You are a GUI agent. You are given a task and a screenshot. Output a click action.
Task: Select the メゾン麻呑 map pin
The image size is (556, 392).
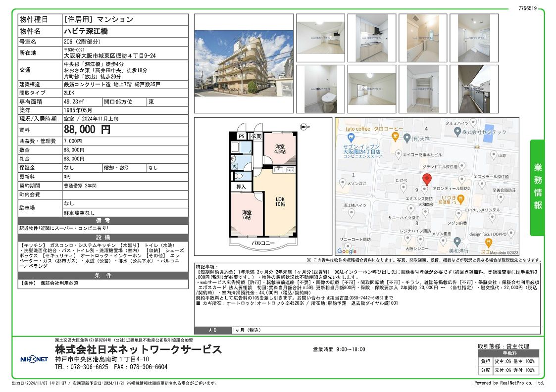tap(458, 214)
